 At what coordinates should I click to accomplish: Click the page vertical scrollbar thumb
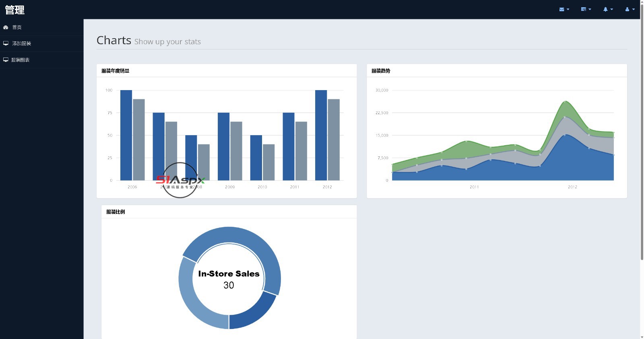coord(642,137)
